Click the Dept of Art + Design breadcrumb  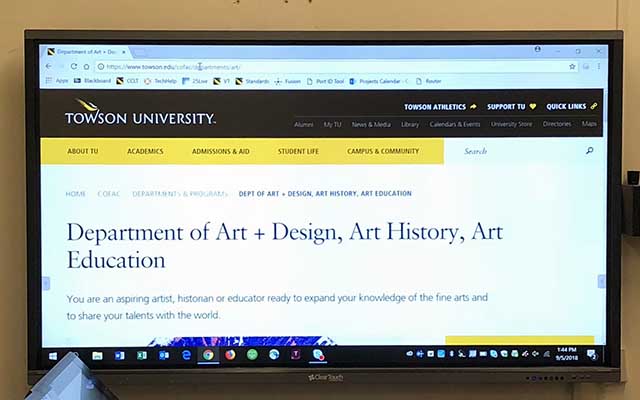coord(325,193)
